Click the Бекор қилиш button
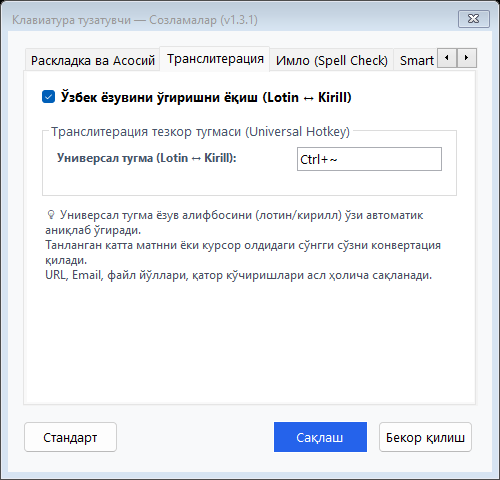 (425, 437)
